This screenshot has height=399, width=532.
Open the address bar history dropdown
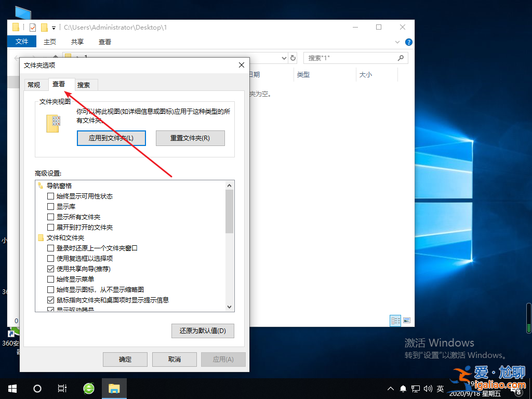(x=284, y=58)
